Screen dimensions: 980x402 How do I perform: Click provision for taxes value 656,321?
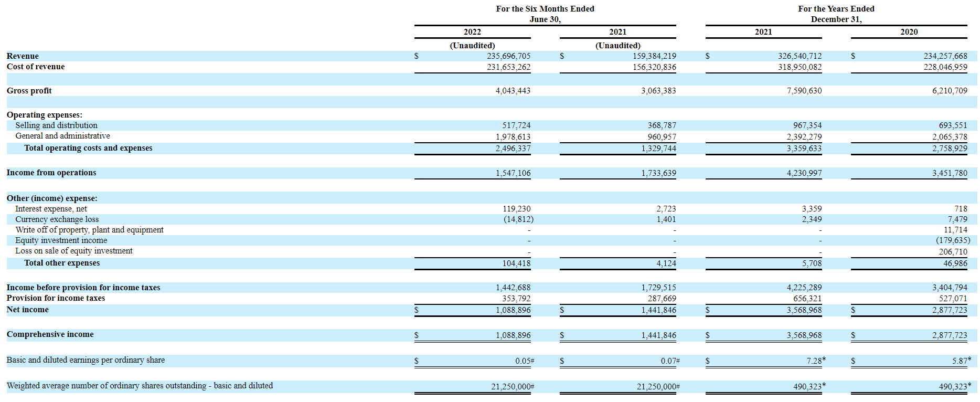tap(807, 299)
